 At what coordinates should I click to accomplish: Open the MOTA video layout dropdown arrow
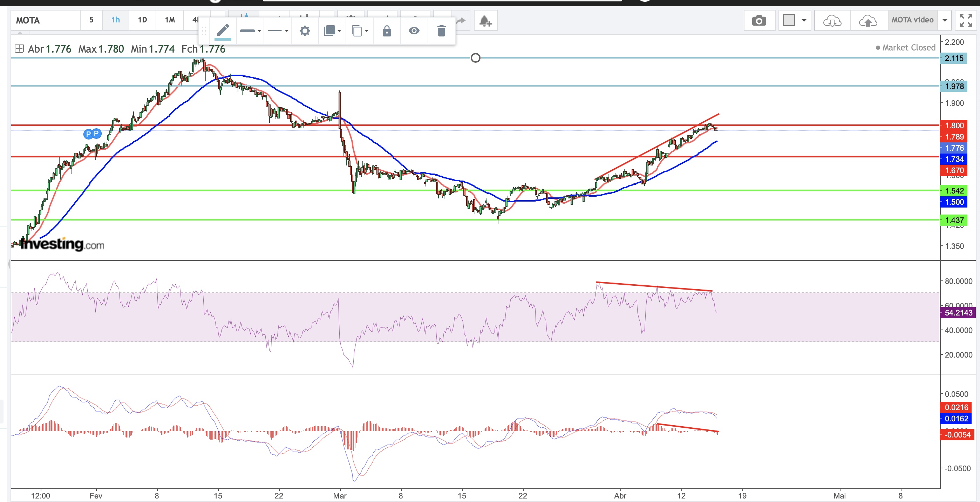(x=945, y=20)
